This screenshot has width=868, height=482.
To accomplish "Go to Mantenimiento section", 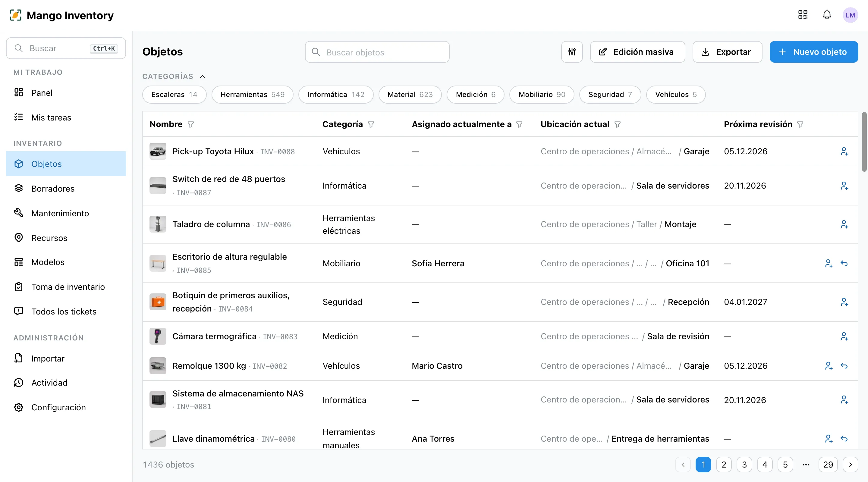I will click(66, 213).
